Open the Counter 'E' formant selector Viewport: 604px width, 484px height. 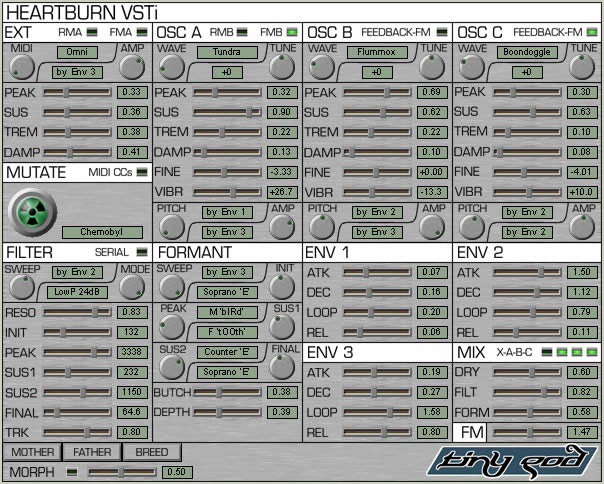click(227, 352)
